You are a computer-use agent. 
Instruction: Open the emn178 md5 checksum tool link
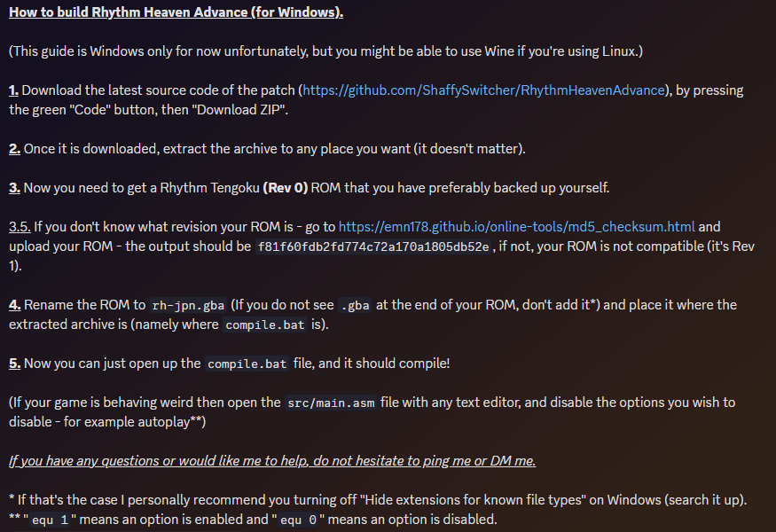tap(517, 226)
